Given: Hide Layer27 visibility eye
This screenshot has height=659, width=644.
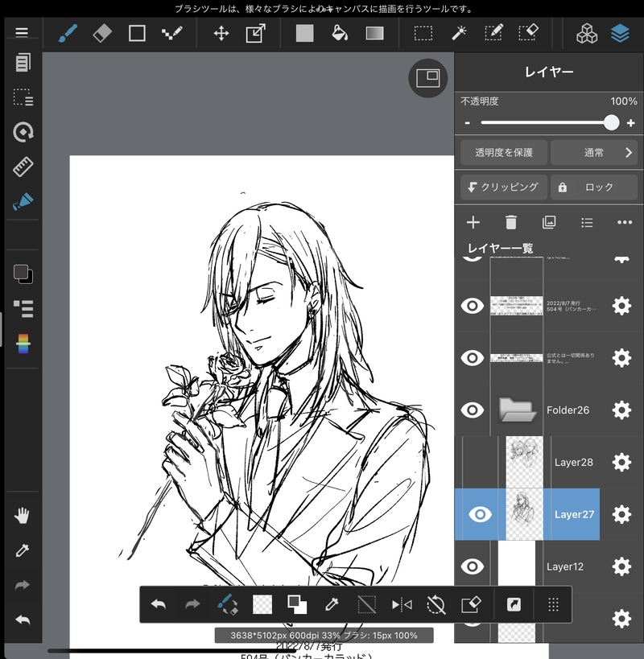Looking at the screenshot, I should (x=480, y=514).
